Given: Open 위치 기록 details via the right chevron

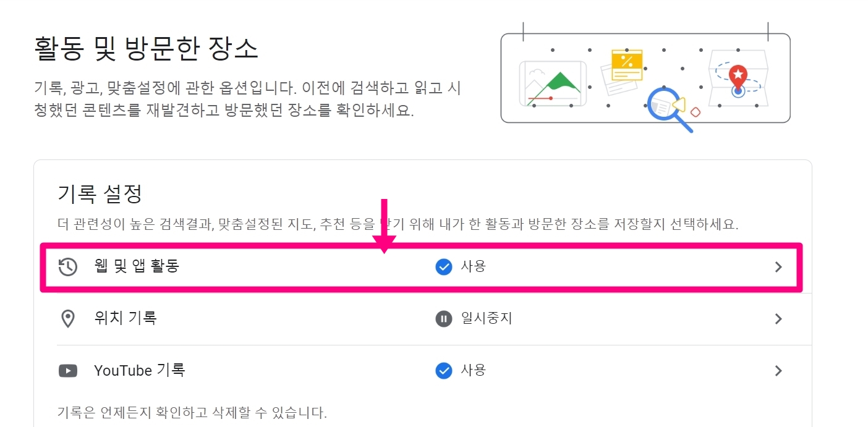Looking at the screenshot, I should coord(778,319).
